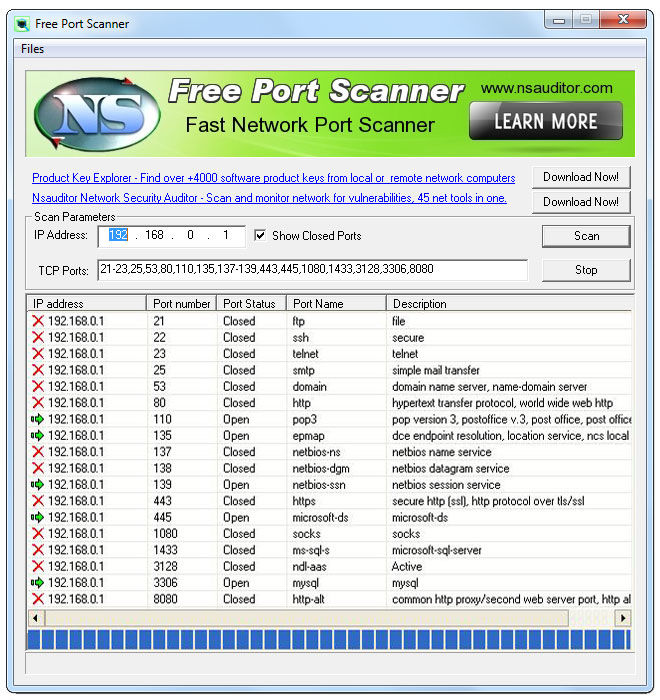Screen dimensions: 660x700
Task: Click into the TCP Ports input field
Action: (x=313, y=269)
